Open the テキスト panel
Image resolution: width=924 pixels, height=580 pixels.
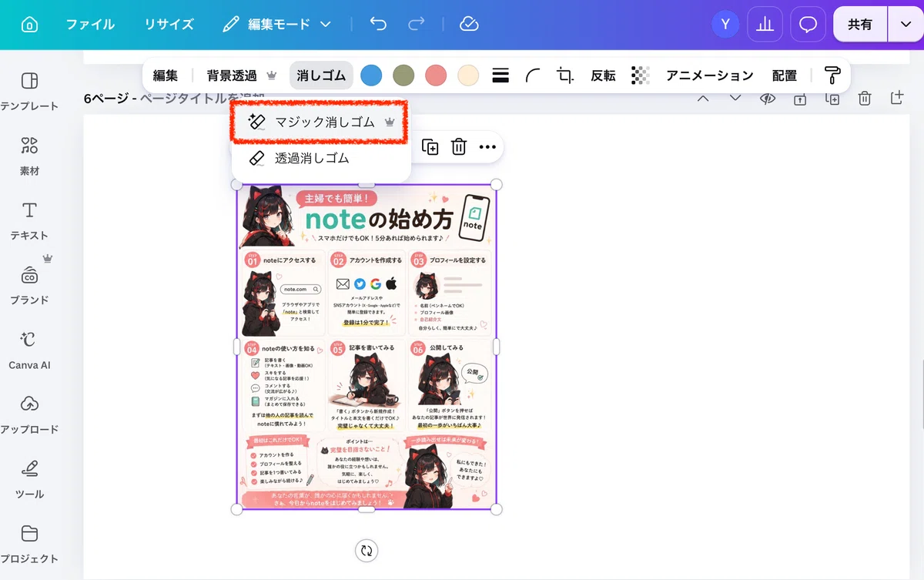(29, 220)
